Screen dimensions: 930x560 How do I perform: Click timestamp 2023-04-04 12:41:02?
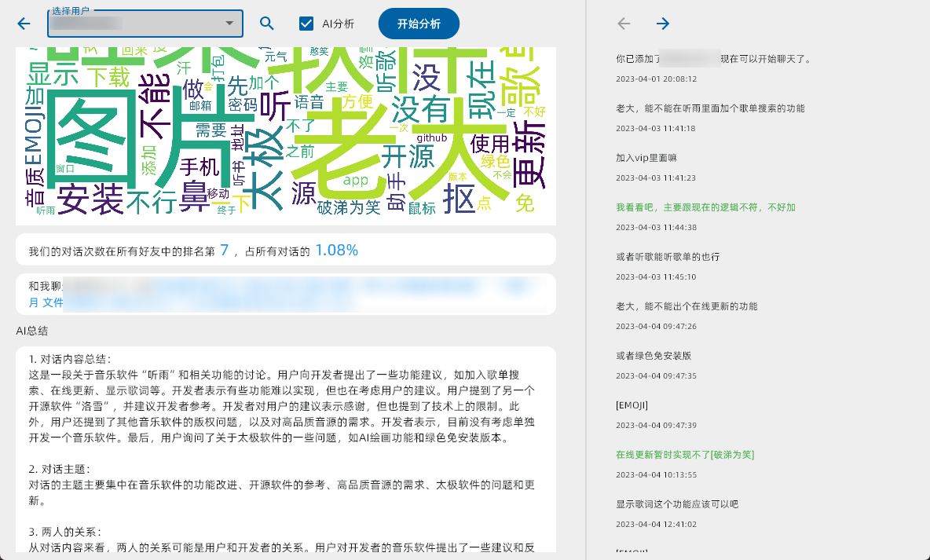click(656, 525)
